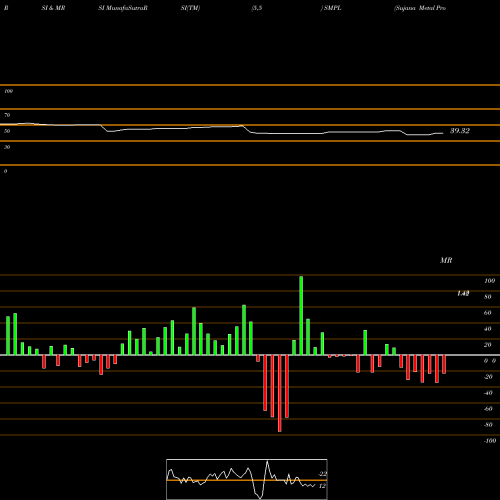
Task: Click the -60 scale label on MR axis
Action: 488,409
